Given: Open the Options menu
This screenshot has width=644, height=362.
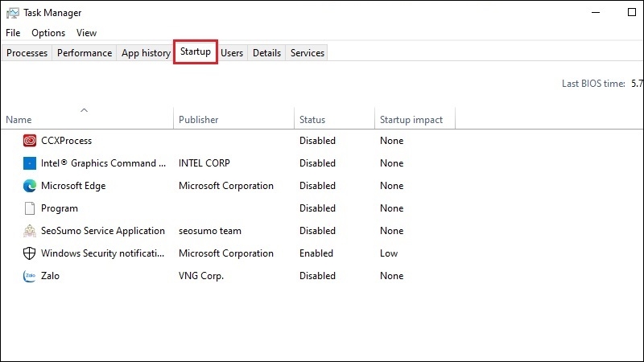Looking at the screenshot, I should (48, 33).
